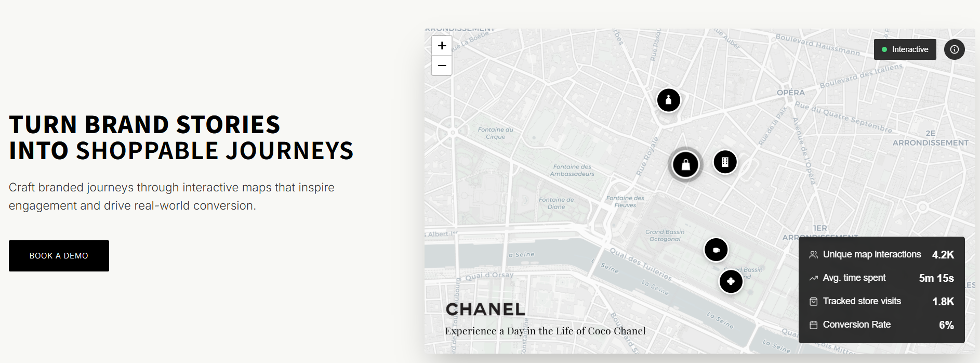The width and height of the screenshot is (980, 363).
Task: Click the CHANEL brand title on map
Action: (485, 309)
